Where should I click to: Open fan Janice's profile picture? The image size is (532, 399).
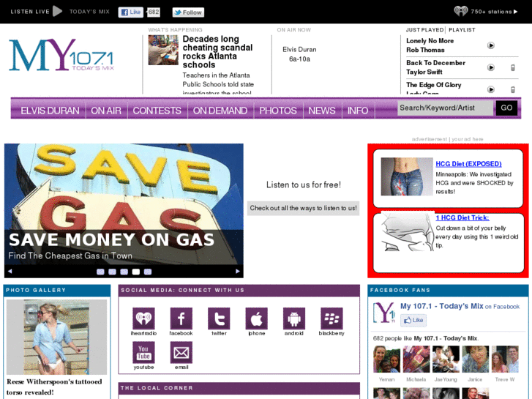(x=476, y=359)
